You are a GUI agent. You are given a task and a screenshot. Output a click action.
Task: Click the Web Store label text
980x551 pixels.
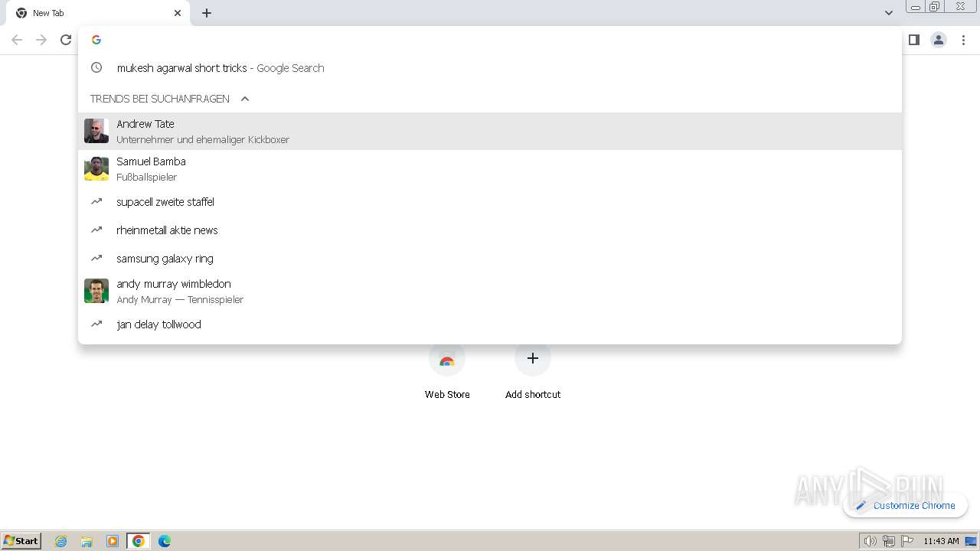pyautogui.click(x=447, y=394)
